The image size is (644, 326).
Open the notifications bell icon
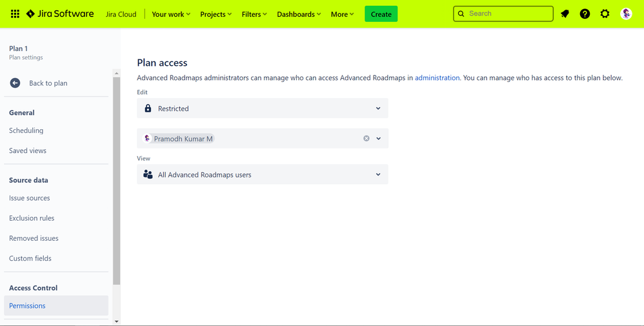click(x=565, y=14)
